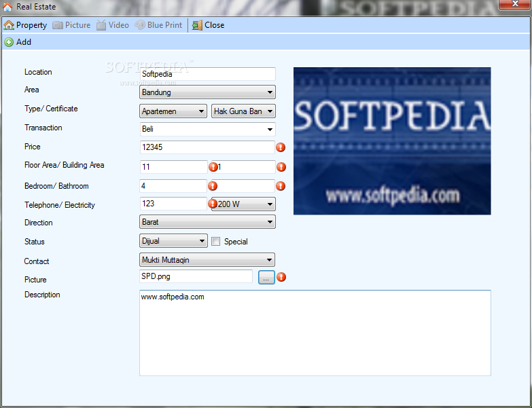Click the Close toolbar item
The image size is (532, 408).
pos(208,25)
